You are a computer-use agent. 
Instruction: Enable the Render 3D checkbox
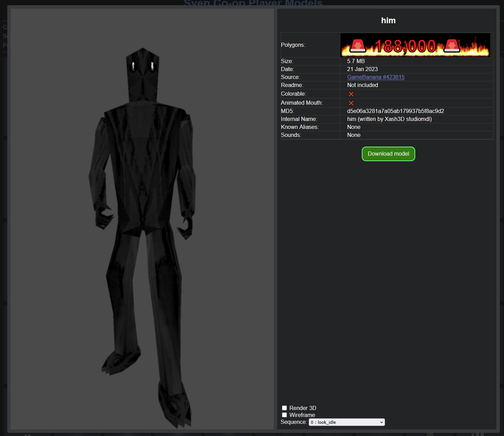click(284, 408)
